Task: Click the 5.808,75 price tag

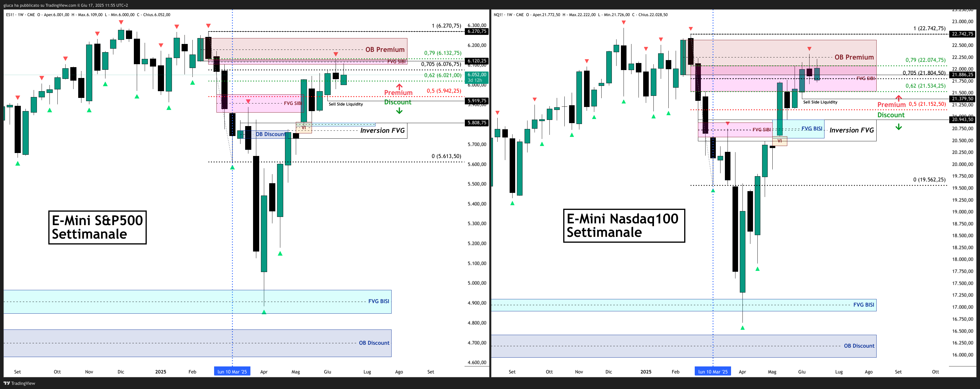Action: pyautogui.click(x=477, y=123)
